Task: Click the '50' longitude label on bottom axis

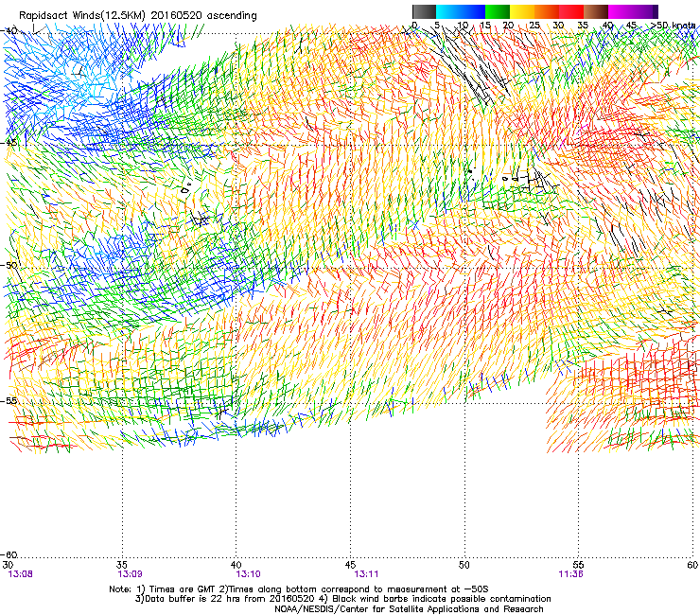Action: 464,565
